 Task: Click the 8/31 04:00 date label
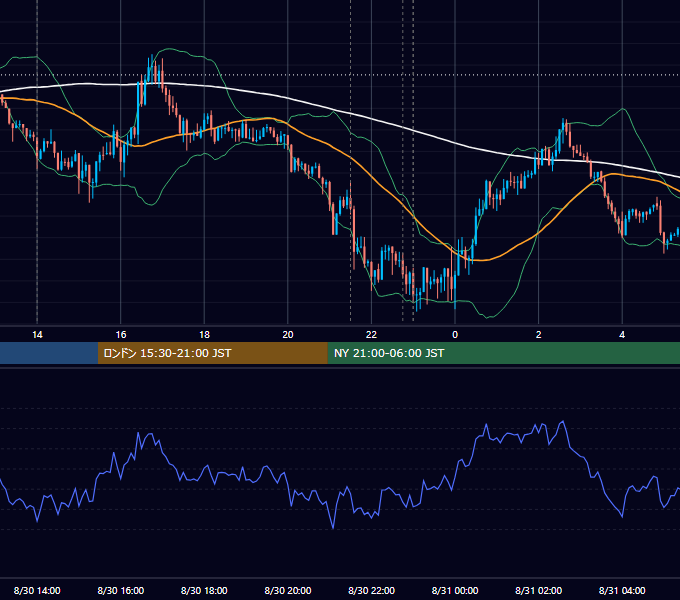(622, 590)
